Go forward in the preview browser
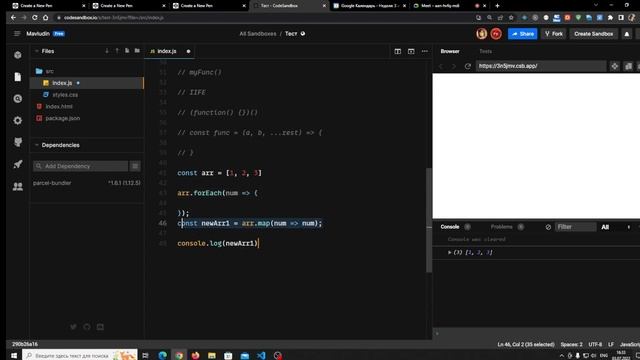Viewport: 640px width, 360px height. pyautogui.click(x=453, y=66)
